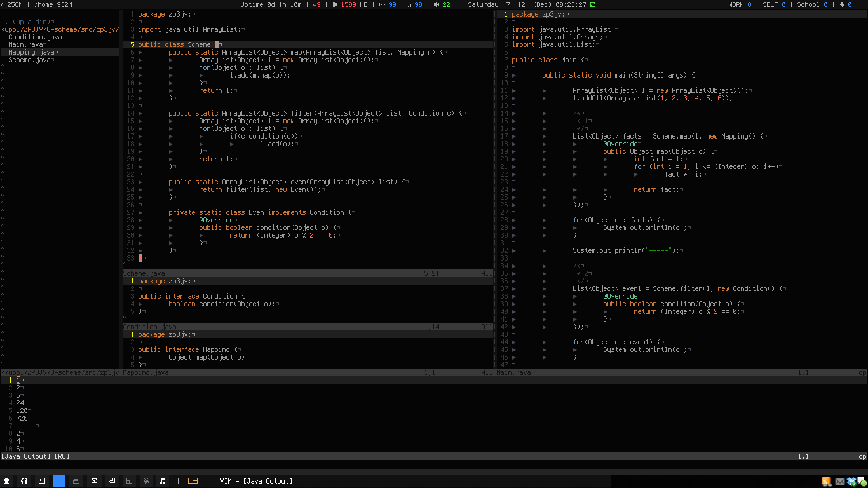Image resolution: width=868 pixels, height=488 pixels.
Task: Click output line containing 720
Action: pos(22,418)
